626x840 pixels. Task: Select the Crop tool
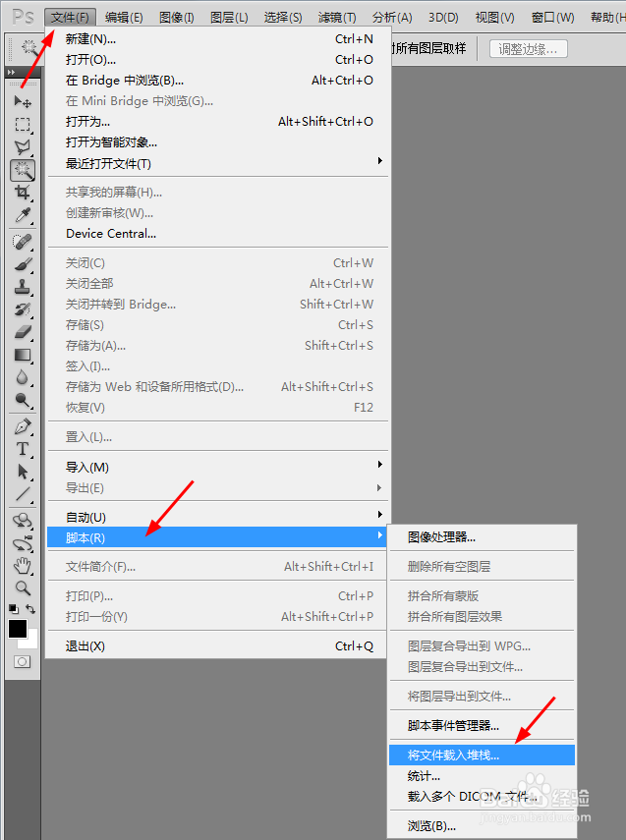tap(23, 193)
